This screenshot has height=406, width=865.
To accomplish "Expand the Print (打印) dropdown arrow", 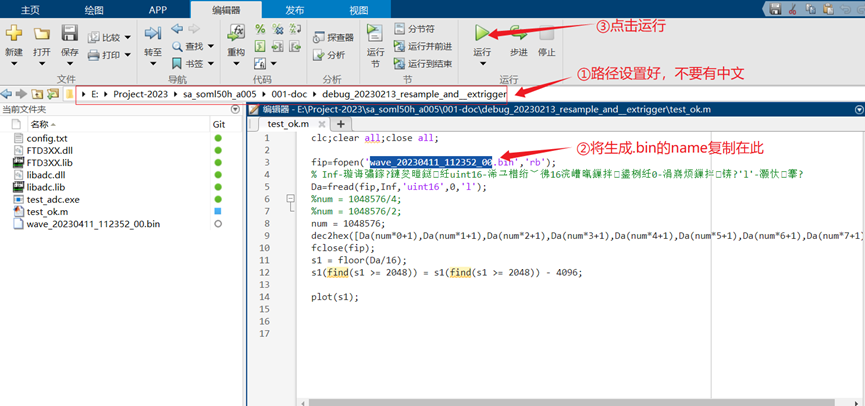I will 127,55.
